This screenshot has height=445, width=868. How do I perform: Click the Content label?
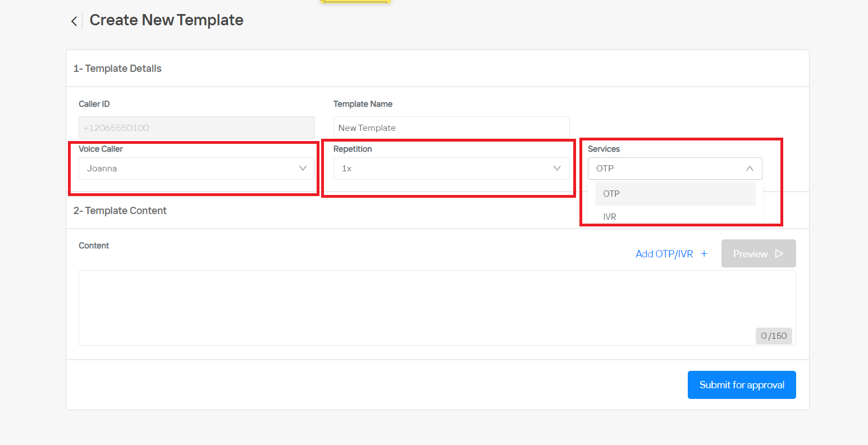[x=94, y=246]
